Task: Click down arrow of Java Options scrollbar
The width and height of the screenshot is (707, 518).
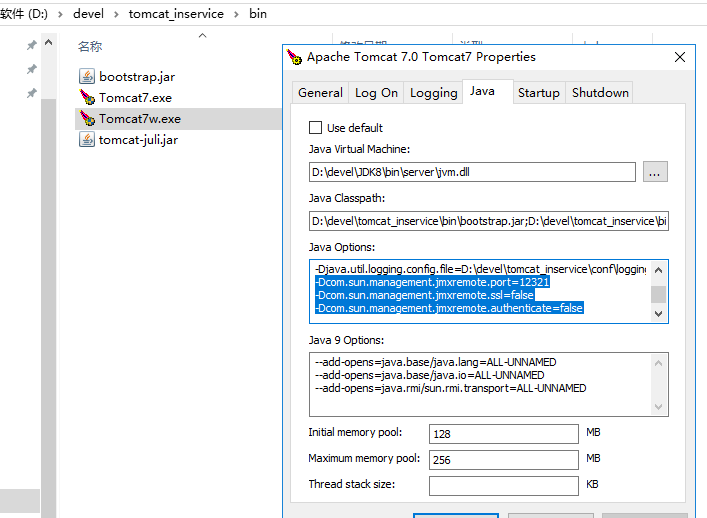Action: click(658, 313)
